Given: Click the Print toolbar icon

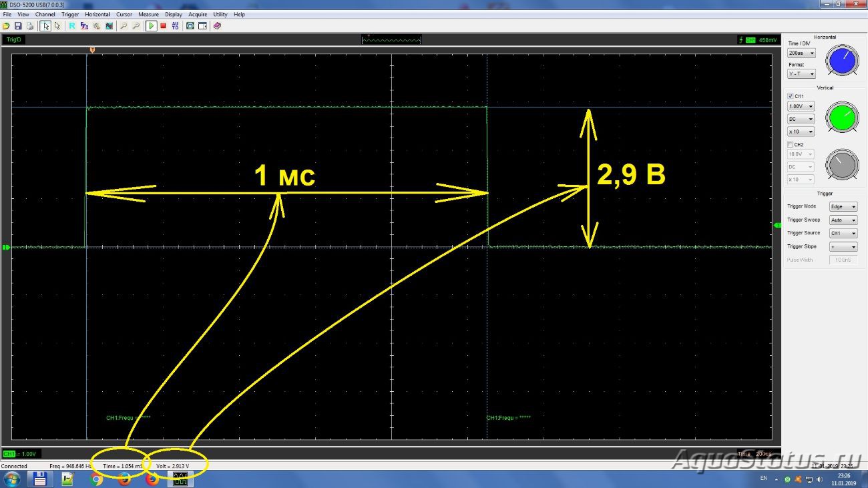Looking at the screenshot, I should pyautogui.click(x=29, y=26).
